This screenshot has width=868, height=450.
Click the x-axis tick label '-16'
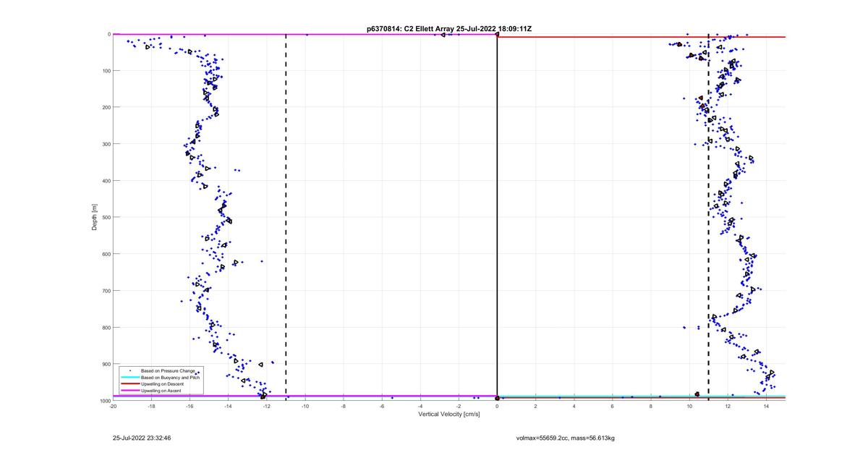190,406
